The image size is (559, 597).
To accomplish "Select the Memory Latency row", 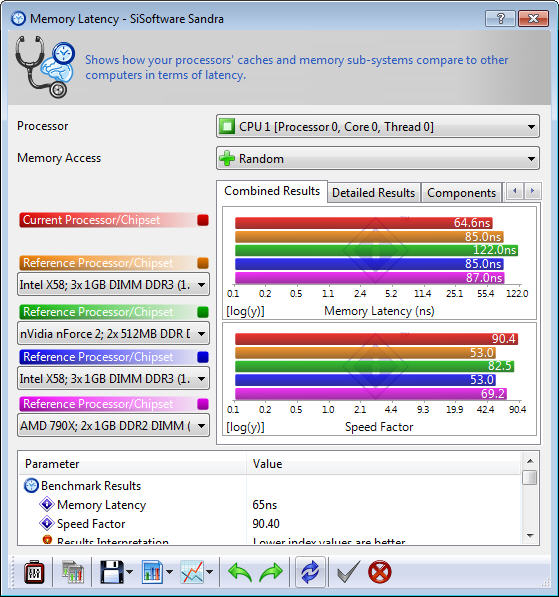I will click(x=269, y=504).
